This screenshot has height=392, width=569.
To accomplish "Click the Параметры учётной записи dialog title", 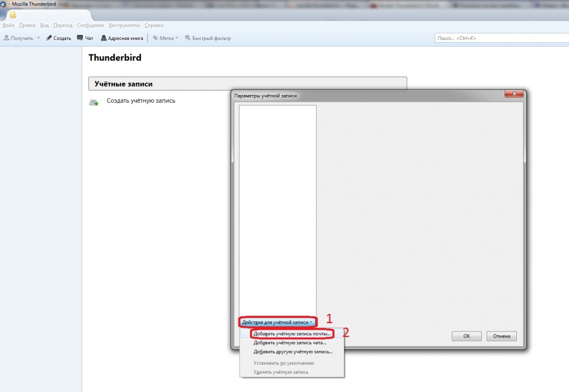I will [x=265, y=96].
